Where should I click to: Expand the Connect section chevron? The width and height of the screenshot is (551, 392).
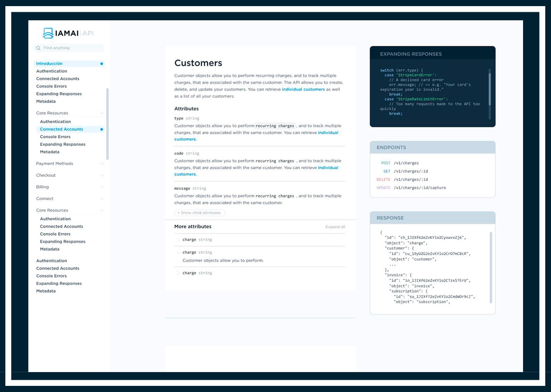(x=102, y=199)
